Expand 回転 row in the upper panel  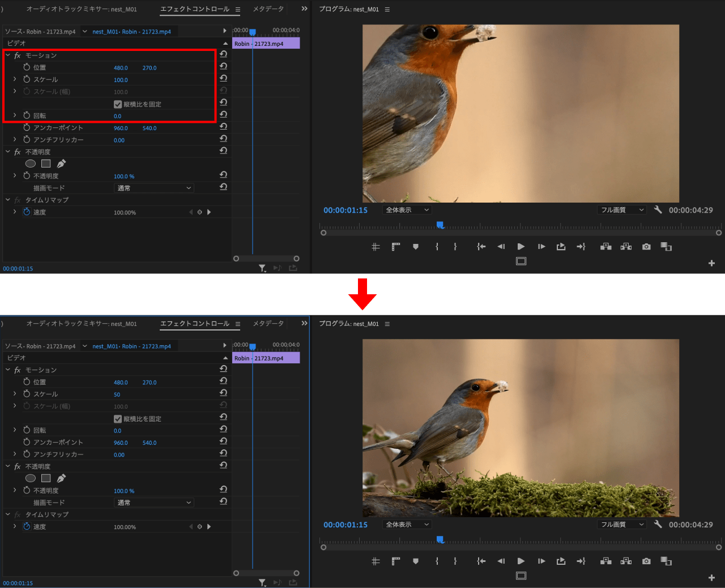pyautogui.click(x=15, y=115)
